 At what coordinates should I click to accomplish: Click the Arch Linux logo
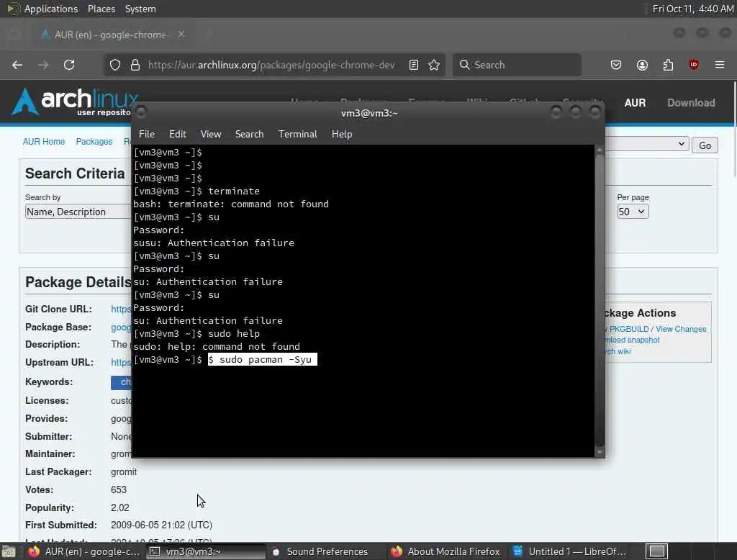click(x=75, y=101)
